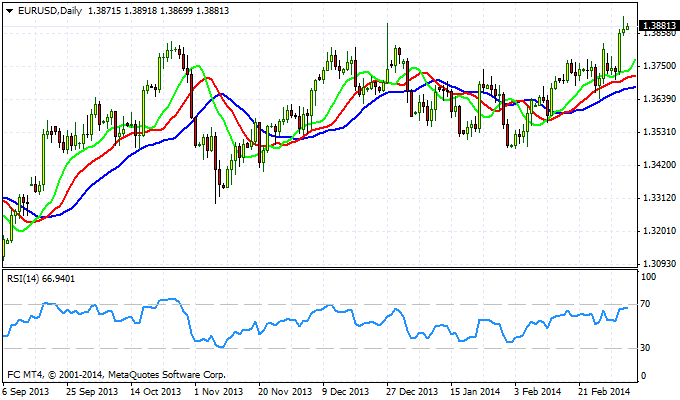The height and width of the screenshot is (400, 680).
Task: Click the RSI 70 level label
Action: tap(646, 304)
